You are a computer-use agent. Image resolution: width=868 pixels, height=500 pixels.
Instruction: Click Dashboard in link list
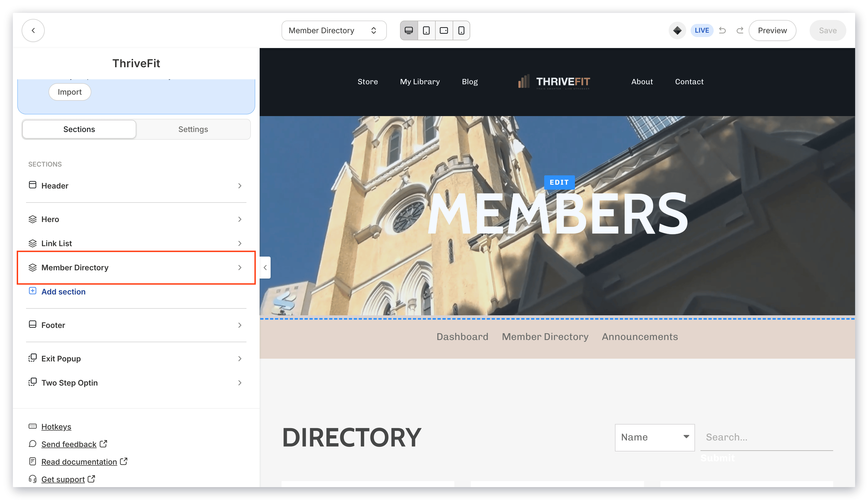tap(462, 336)
